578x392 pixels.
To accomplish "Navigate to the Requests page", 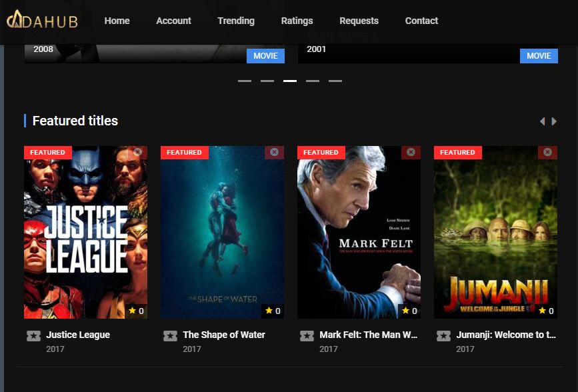I will [359, 21].
